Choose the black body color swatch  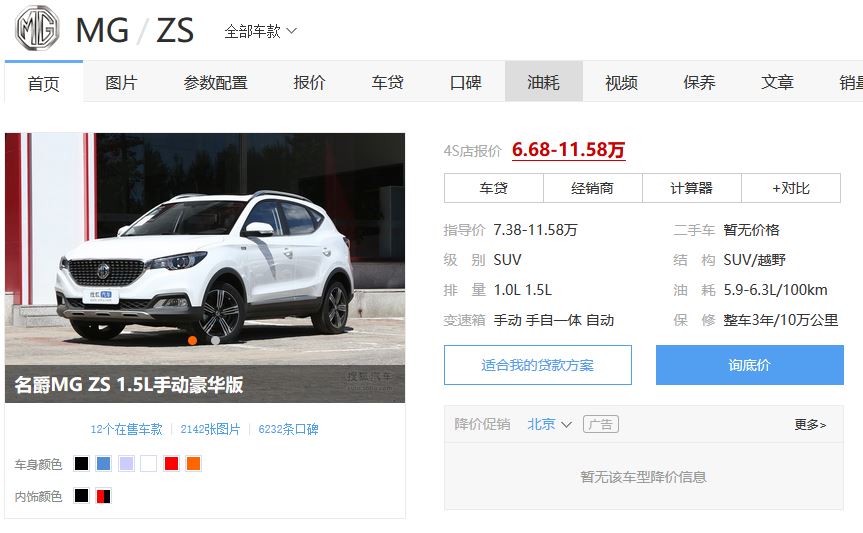coord(81,464)
